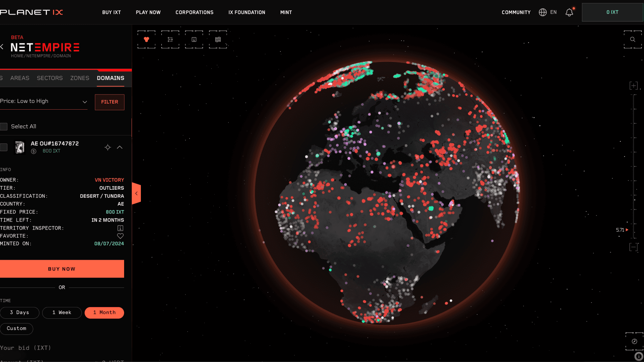Open the map filter sliders icon
The width and height of the screenshot is (644, 362).
pos(170,40)
